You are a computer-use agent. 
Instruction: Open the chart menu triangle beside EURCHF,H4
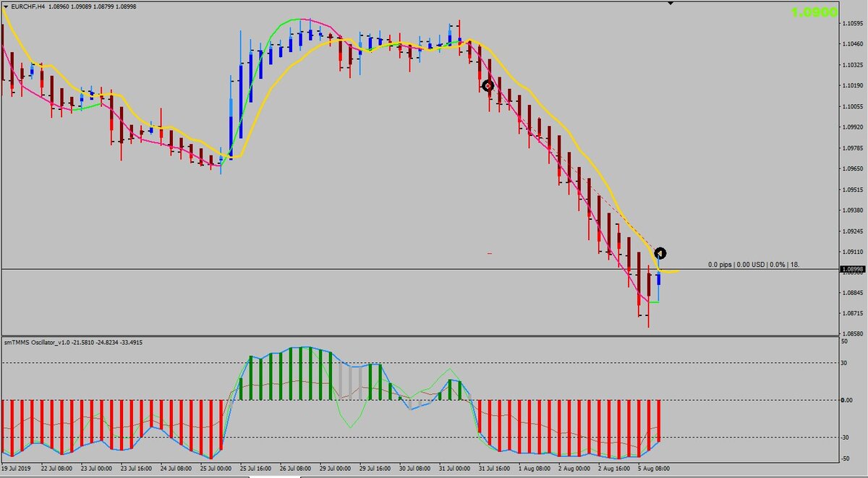(6, 6)
